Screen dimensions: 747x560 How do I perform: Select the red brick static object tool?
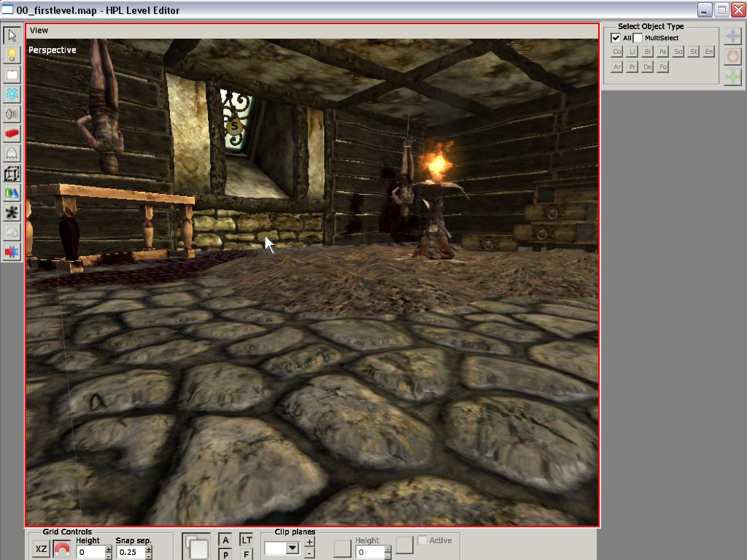point(12,133)
